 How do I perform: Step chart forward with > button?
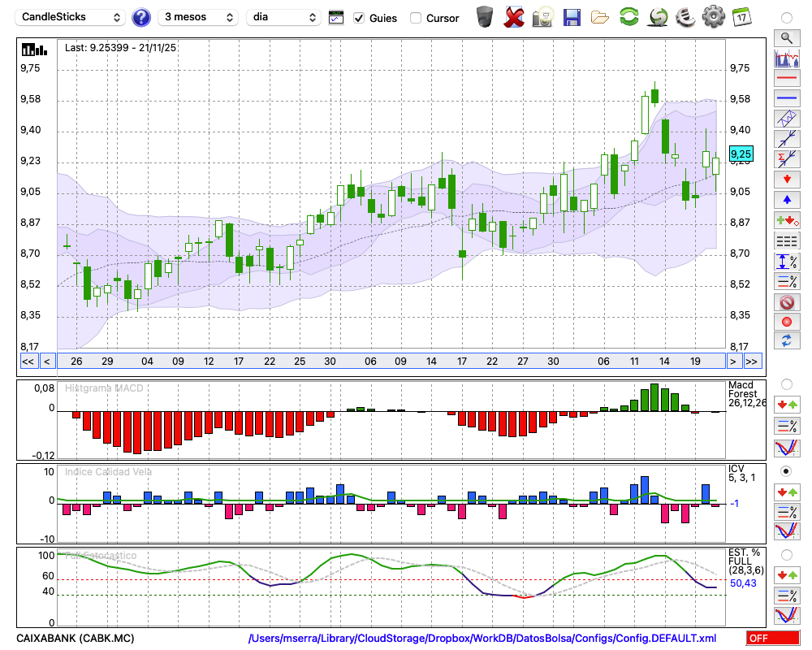732,362
